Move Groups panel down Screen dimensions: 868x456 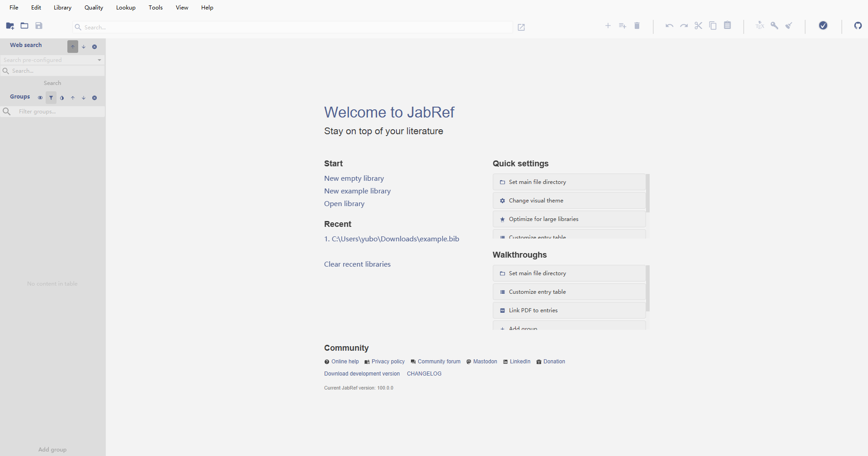pos(84,98)
